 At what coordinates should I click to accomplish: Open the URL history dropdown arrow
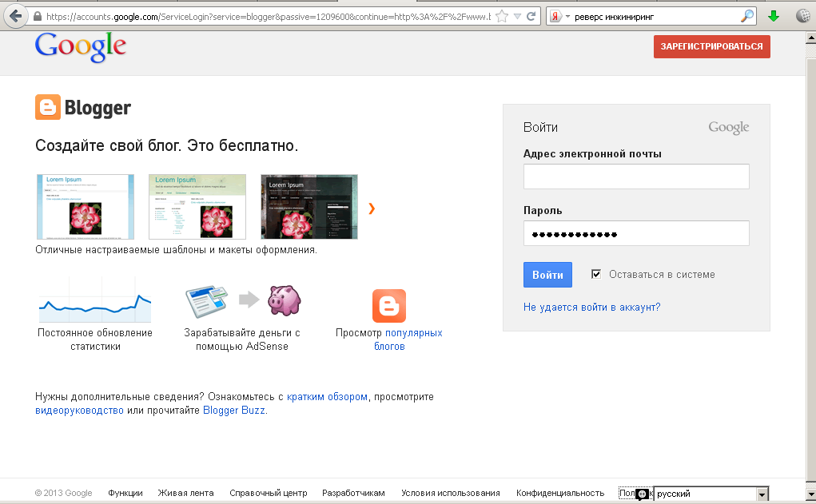click(517, 17)
